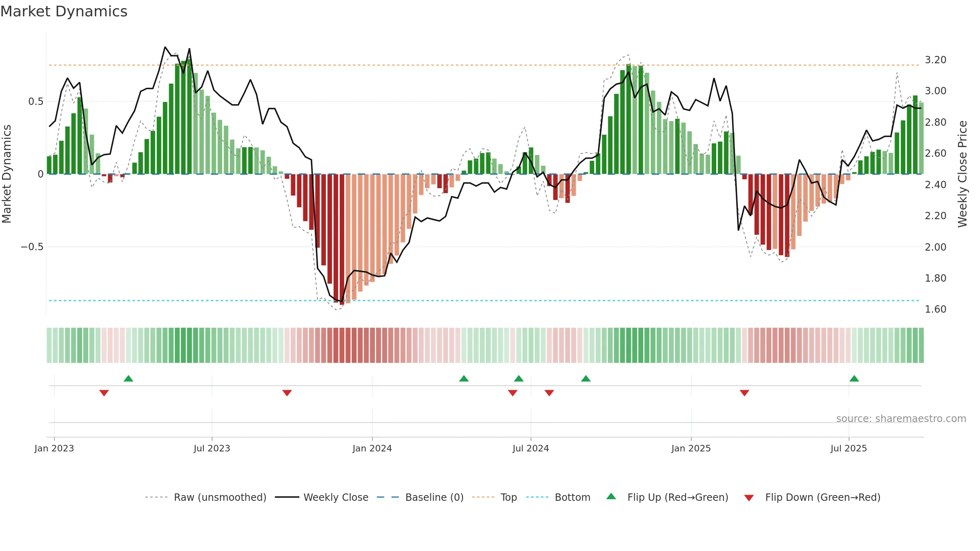Viewport: 980px width, 551px height.
Task: Click the vertical Market Dynamics axis title
Action: coord(7,174)
